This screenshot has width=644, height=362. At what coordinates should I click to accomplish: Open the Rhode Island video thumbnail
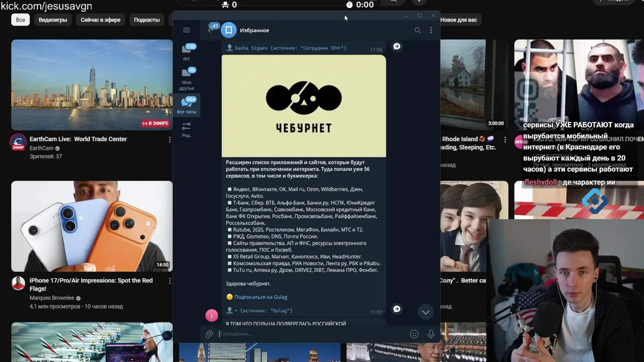tap(474, 85)
